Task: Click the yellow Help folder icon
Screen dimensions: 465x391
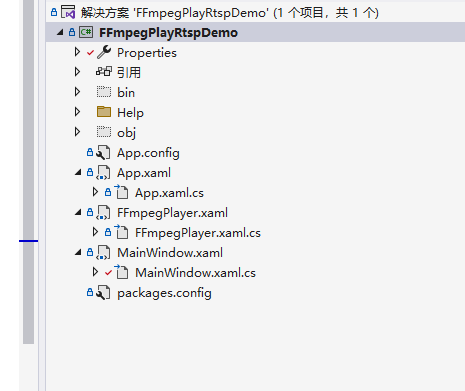Action: pos(104,112)
